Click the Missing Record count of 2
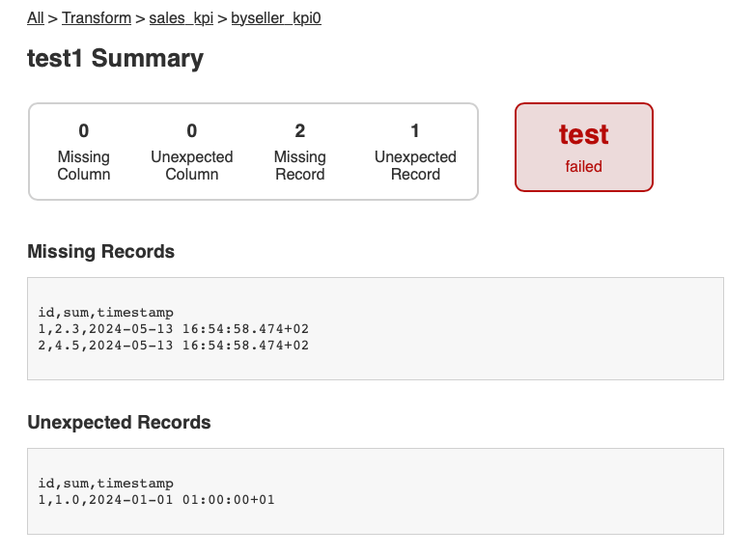Image resolution: width=756 pixels, height=556 pixels. coord(300,131)
